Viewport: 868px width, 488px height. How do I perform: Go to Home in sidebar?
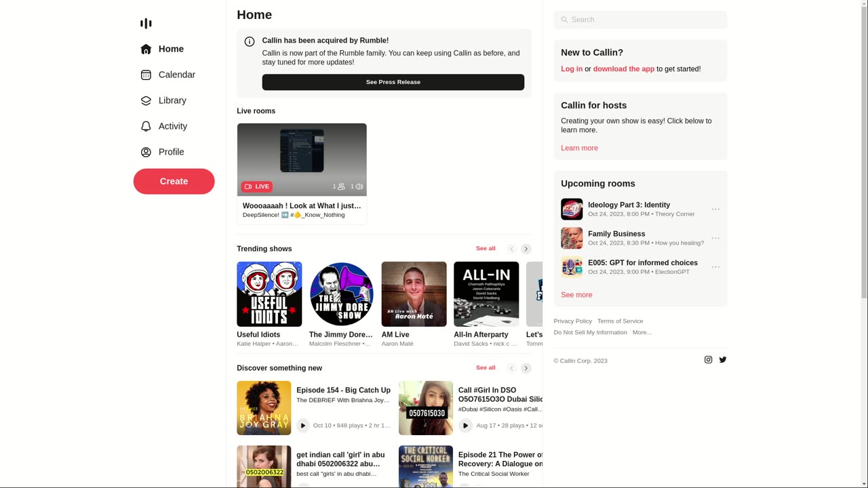click(171, 49)
